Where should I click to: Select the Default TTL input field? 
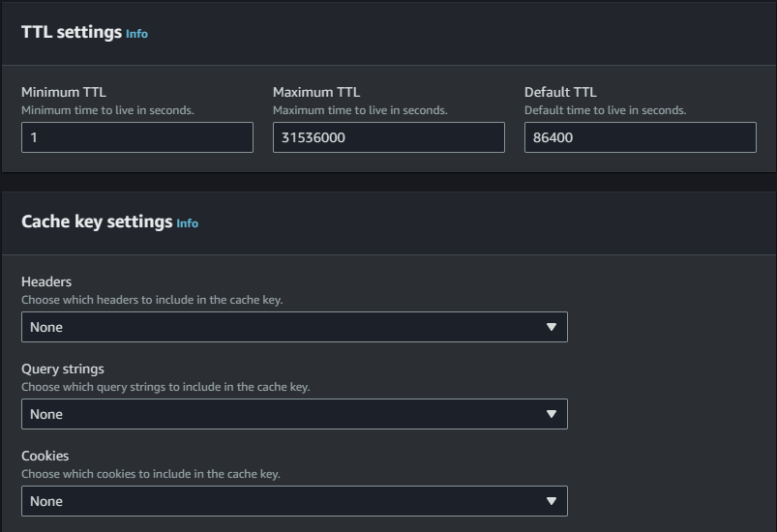click(640, 137)
